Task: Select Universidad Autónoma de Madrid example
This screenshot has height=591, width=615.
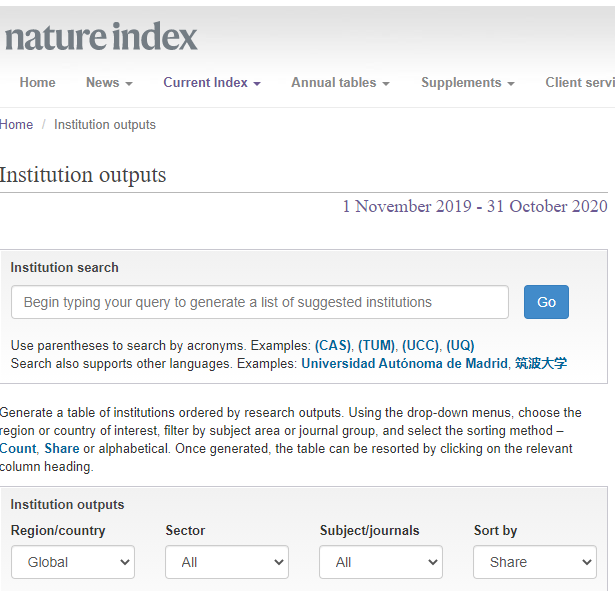Action: tap(404, 364)
